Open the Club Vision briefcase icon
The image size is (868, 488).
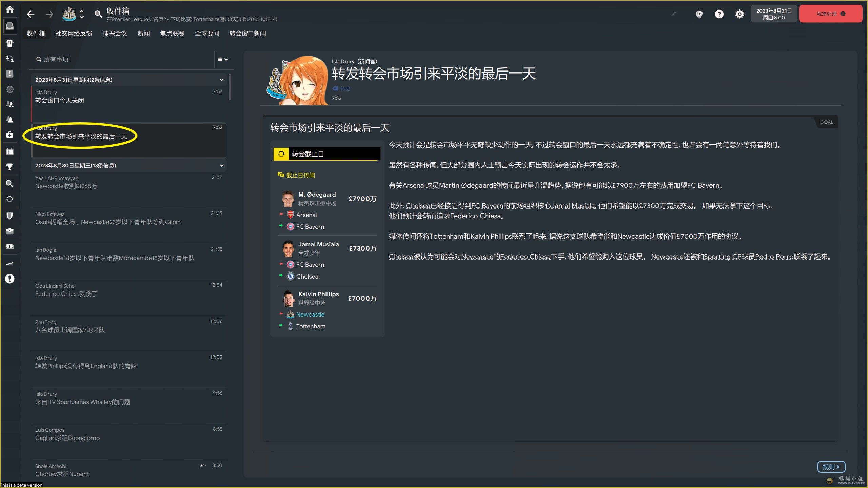[x=10, y=231]
